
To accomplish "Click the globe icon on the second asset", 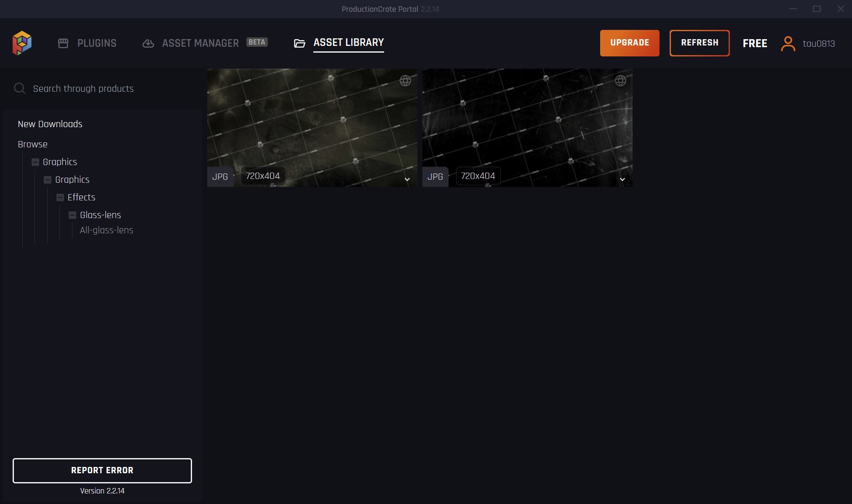I will click(620, 81).
